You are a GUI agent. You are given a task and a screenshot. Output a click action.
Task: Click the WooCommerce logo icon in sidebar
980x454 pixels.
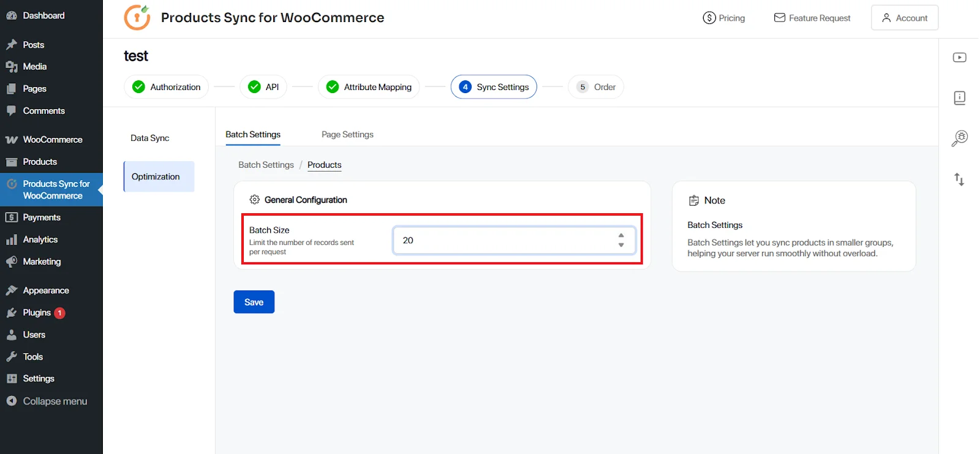tap(11, 140)
